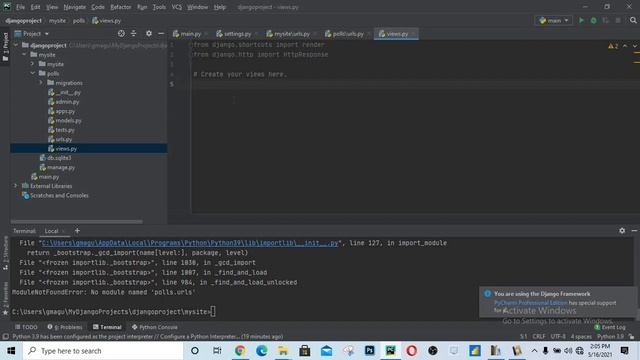Click UTF-8 encoding in status bar
640x360 pixels.
(x=558, y=336)
